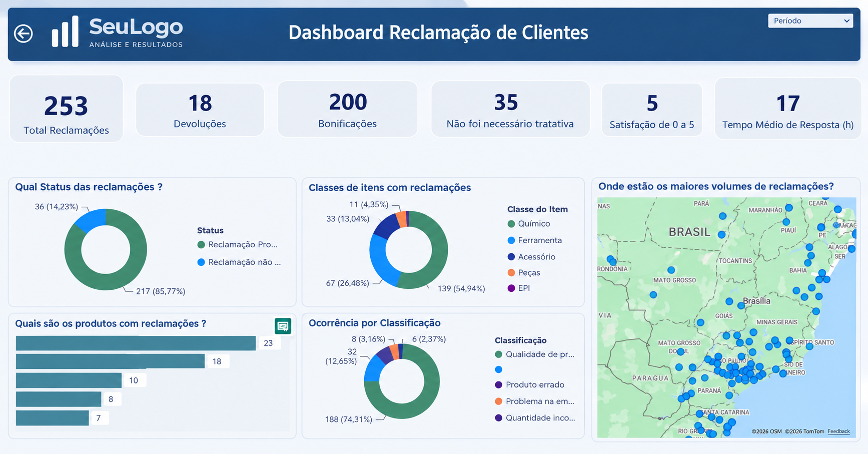Screen dimensions: 868x454
Task: Select 'Qualidade de pr...' in Classificação legend
Action: (x=535, y=354)
